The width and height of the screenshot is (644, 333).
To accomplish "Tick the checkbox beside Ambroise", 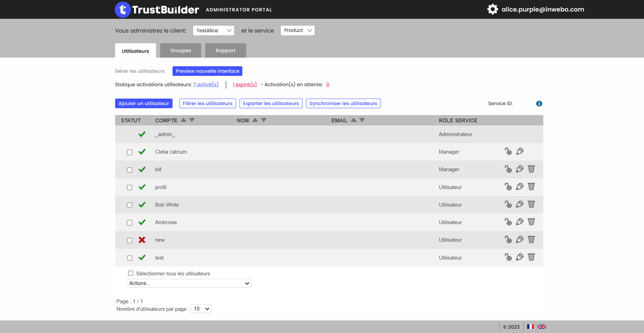I will coord(130,223).
